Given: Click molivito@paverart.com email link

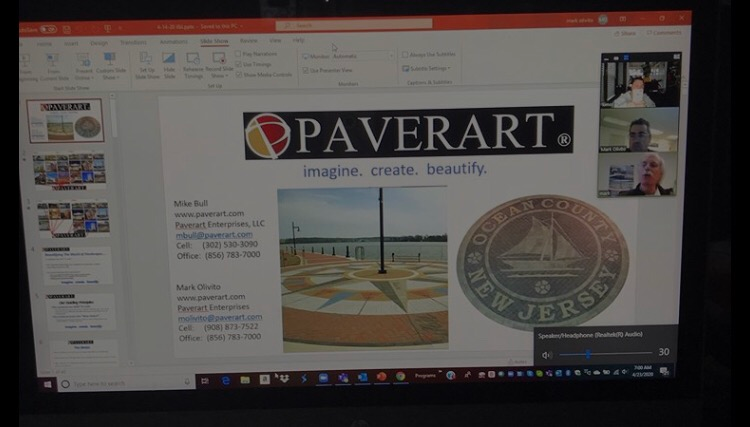Looking at the screenshot, I should coord(220,317).
